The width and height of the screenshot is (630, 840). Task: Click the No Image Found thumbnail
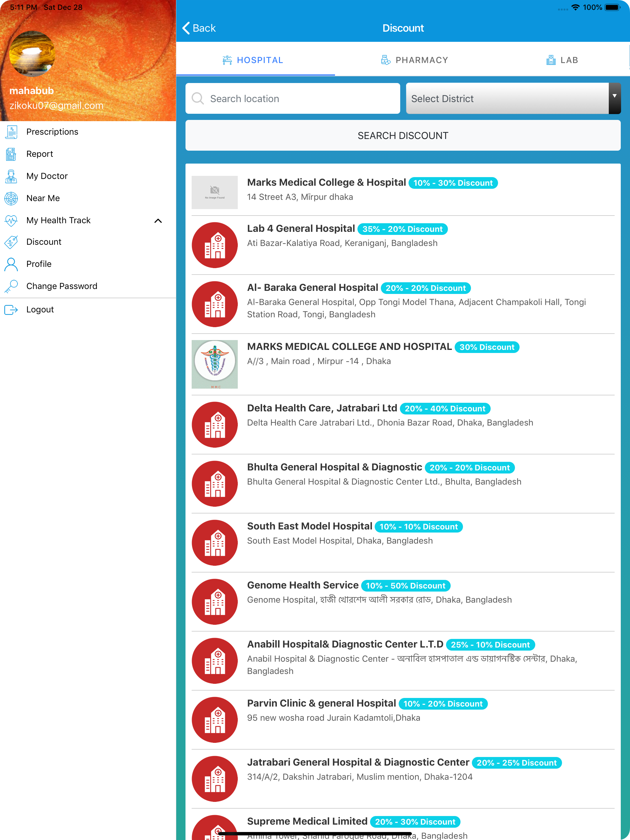pyautogui.click(x=215, y=192)
